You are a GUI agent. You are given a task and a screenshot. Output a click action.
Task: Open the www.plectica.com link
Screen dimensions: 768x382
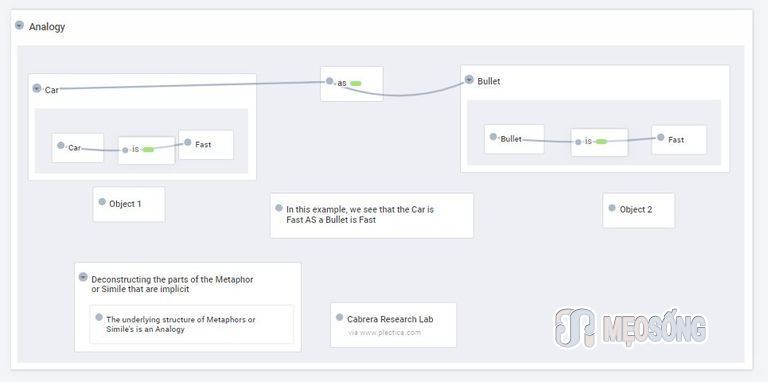pos(384,333)
